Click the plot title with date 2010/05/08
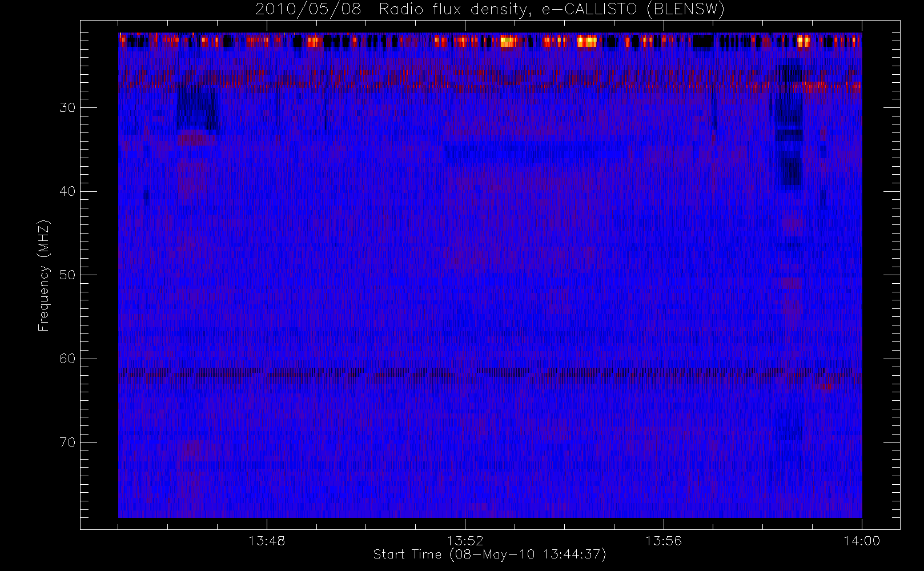 (x=490, y=10)
